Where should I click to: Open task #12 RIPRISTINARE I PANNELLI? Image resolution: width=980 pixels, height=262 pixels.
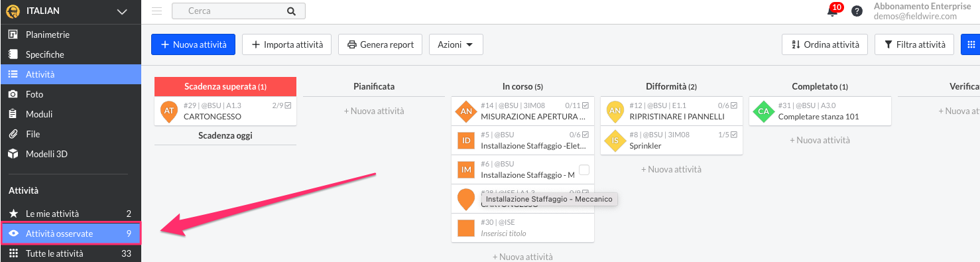click(672, 111)
